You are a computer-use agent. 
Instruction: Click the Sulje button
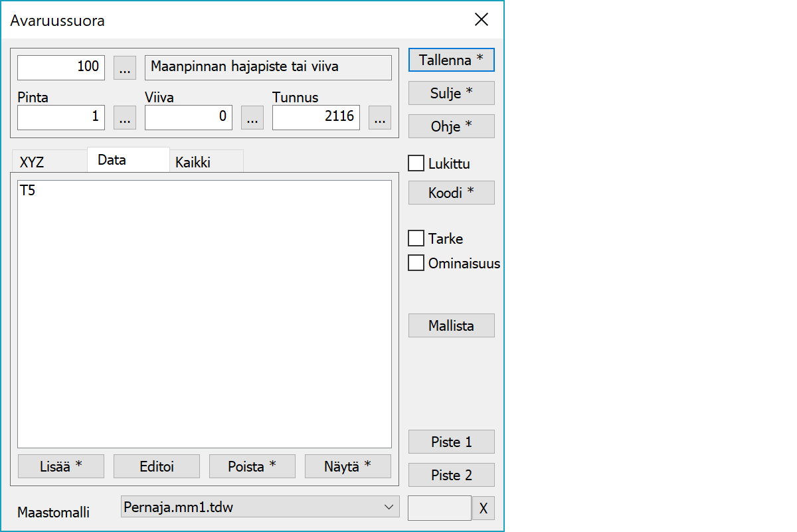click(451, 93)
